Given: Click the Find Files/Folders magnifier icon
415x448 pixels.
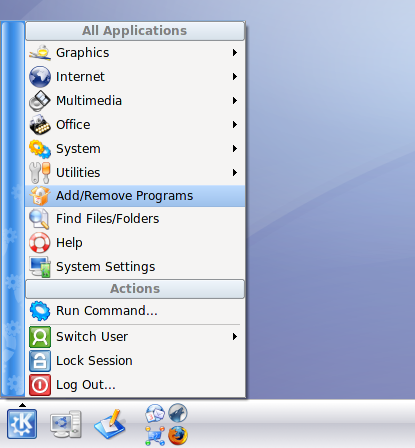Looking at the screenshot, I should tap(40, 219).
